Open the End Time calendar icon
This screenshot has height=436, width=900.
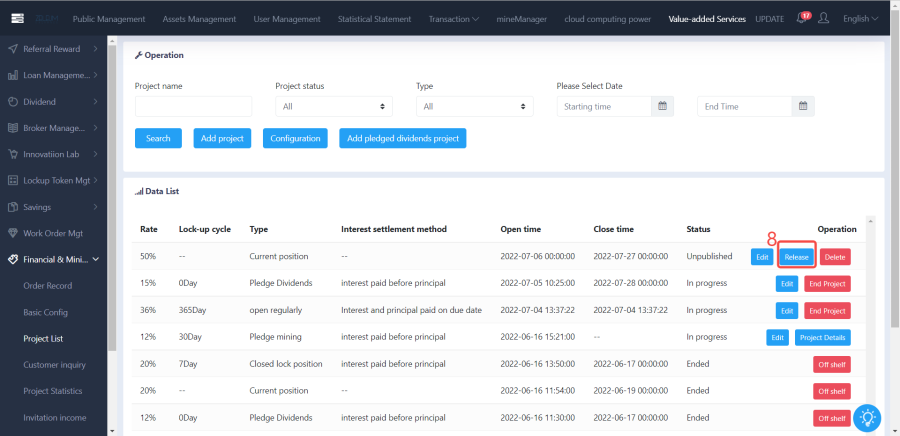coord(803,107)
